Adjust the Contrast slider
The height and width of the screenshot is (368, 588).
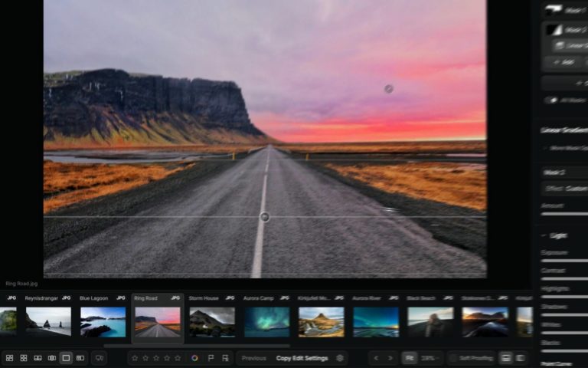(x=564, y=278)
